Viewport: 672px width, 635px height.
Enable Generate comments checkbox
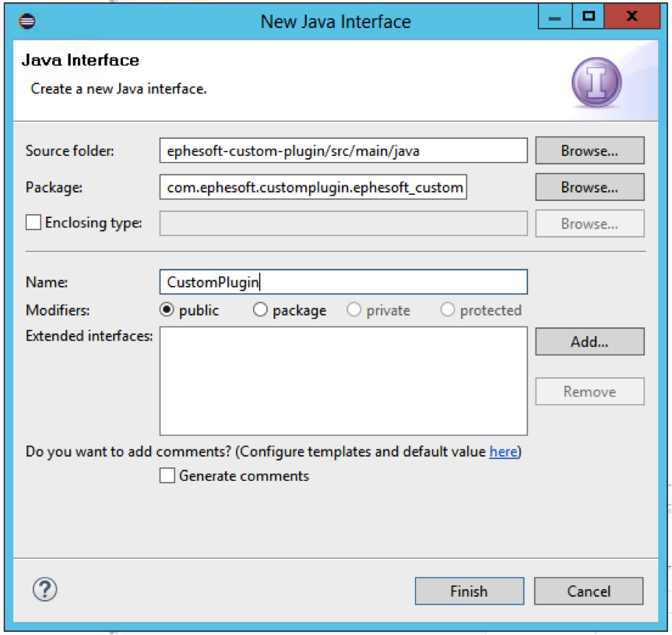pos(167,475)
